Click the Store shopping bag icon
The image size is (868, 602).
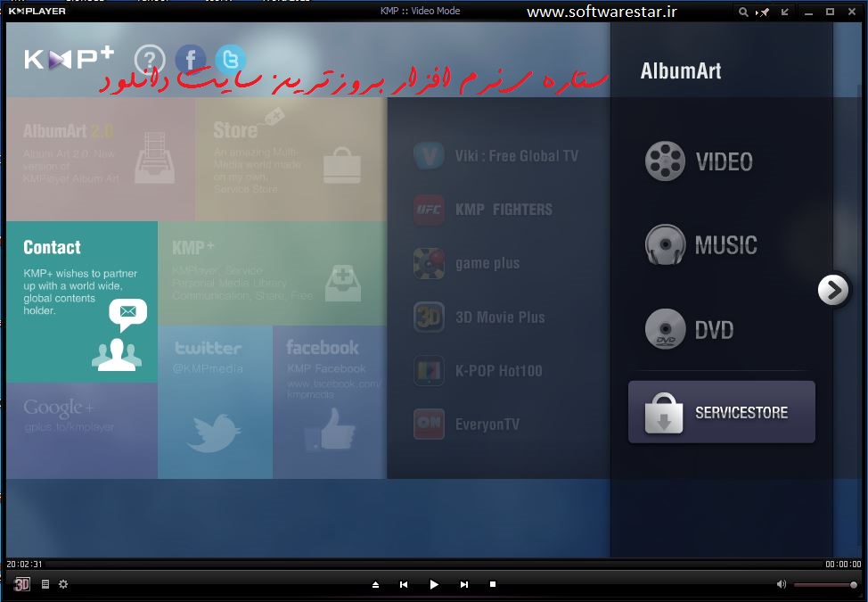pos(342,166)
